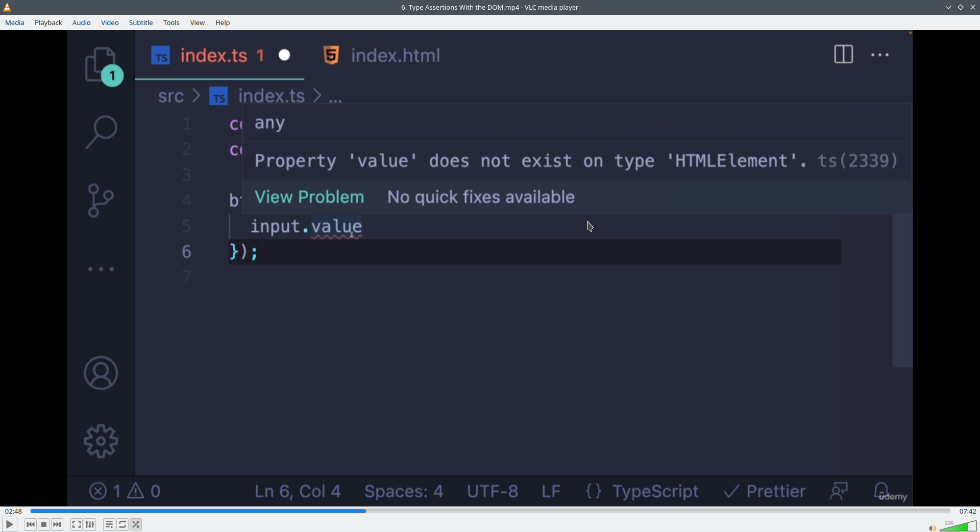Jump to the next media item

point(58,524)
